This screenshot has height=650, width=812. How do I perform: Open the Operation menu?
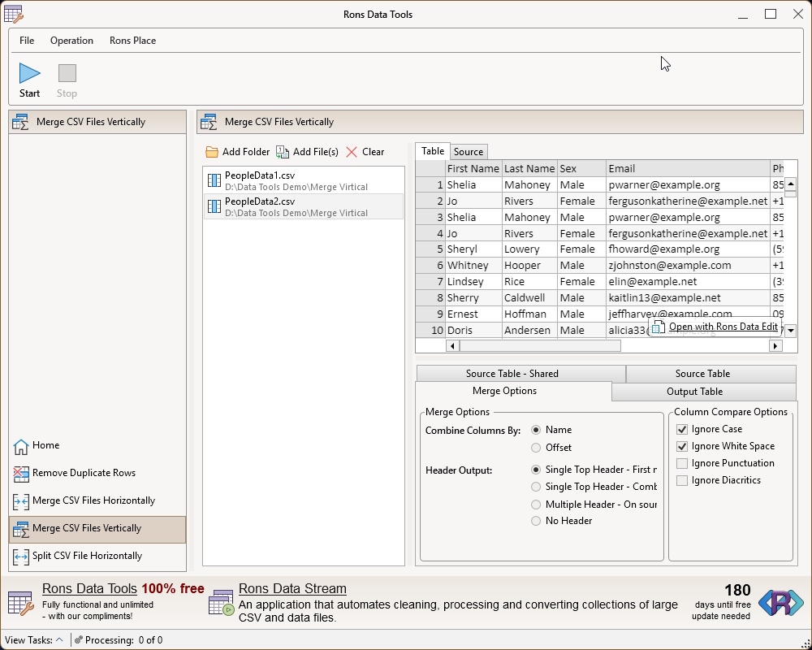click(71, 41)
